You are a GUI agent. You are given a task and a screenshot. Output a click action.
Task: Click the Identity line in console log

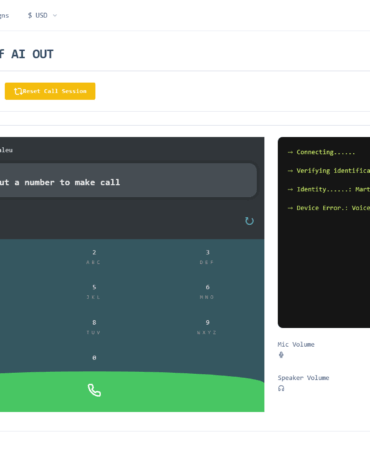(329, 189)
